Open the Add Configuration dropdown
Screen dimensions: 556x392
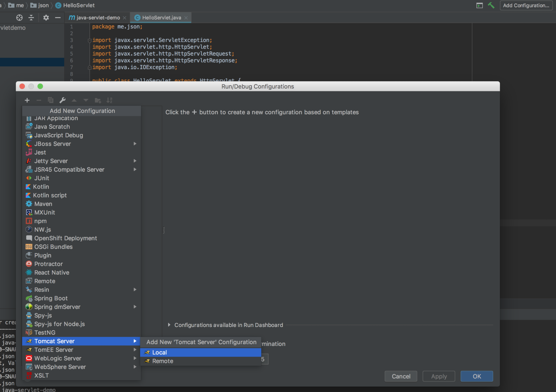[x=526, y=5]
